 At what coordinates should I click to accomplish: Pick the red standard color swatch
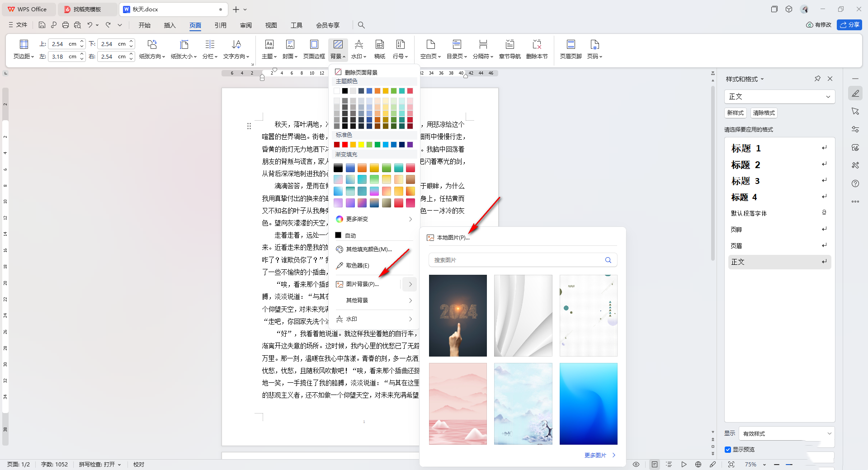point(345,145)
